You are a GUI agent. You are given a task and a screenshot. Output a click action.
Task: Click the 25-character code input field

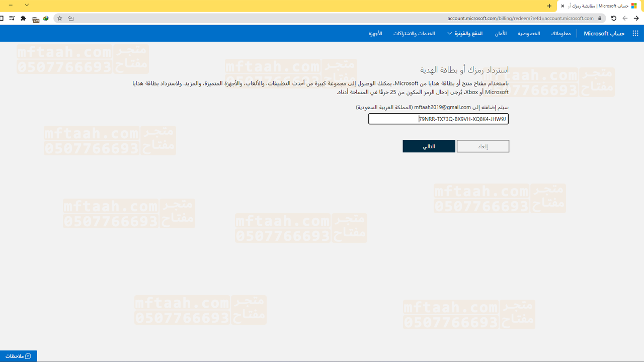click(438, 119)
